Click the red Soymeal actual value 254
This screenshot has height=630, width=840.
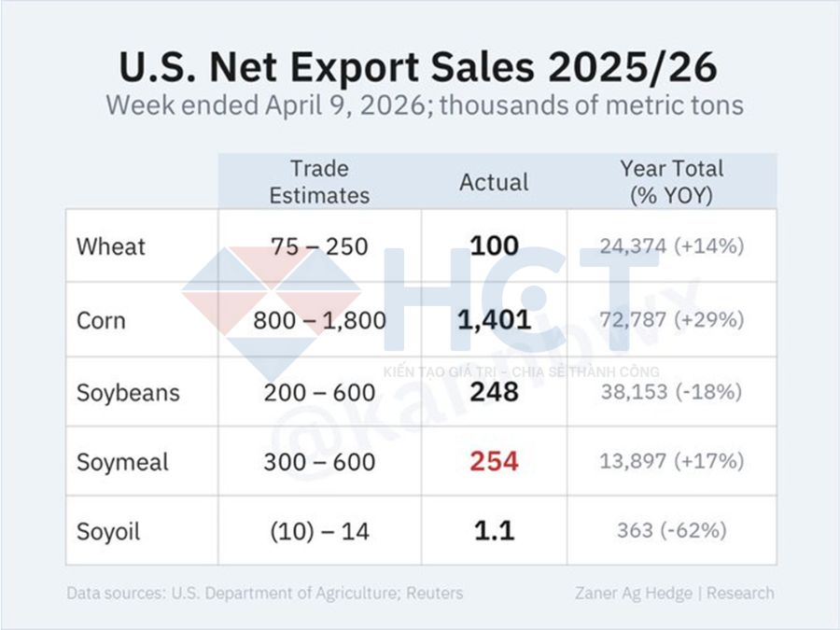point(494,462)
